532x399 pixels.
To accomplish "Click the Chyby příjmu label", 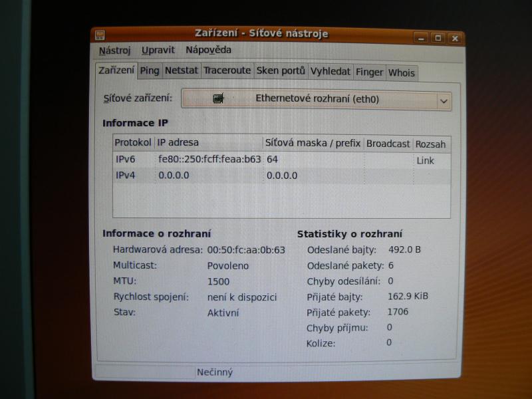I will (337, 328).
